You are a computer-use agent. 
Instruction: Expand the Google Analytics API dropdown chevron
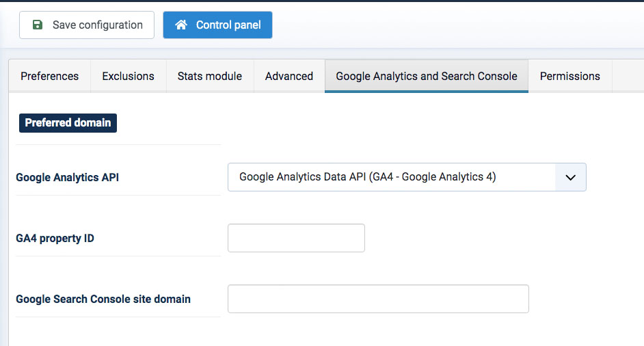pyautogui.click(x=571, y=177)
